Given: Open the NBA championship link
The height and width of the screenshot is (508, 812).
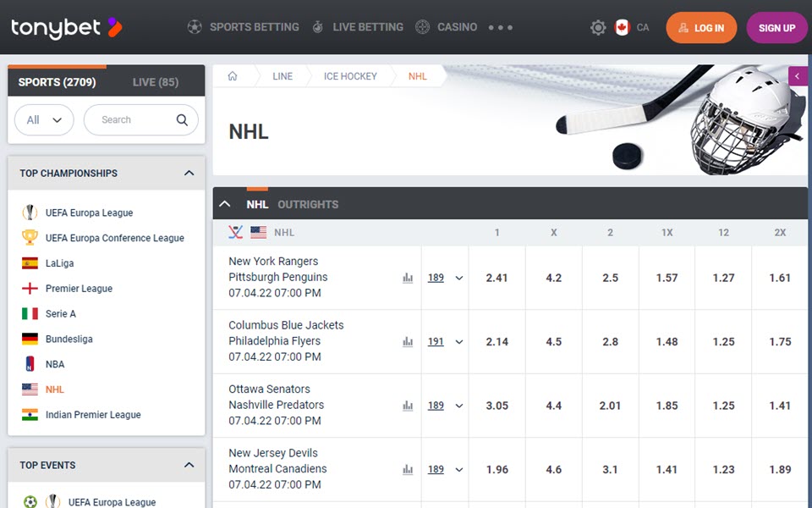Looking at the screenshot, I should point(55,364).
